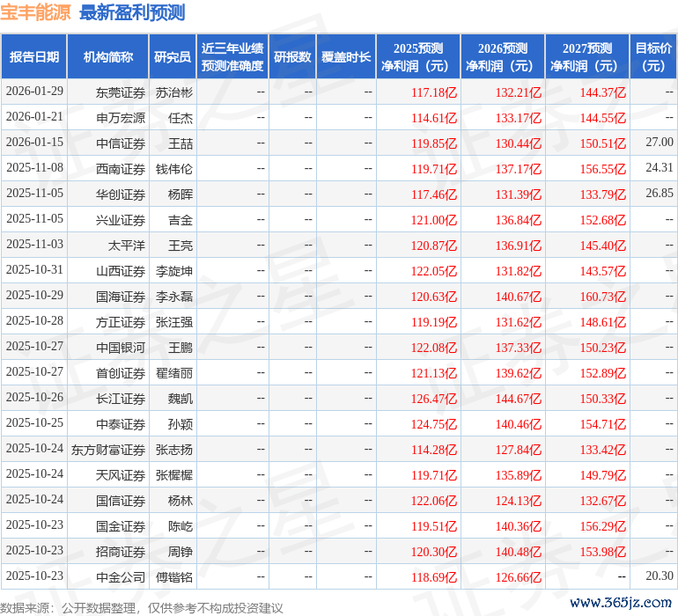Select the 覆盖时长 column header
This screenshot has width=678, height=616.
click(x=346, y=57)
